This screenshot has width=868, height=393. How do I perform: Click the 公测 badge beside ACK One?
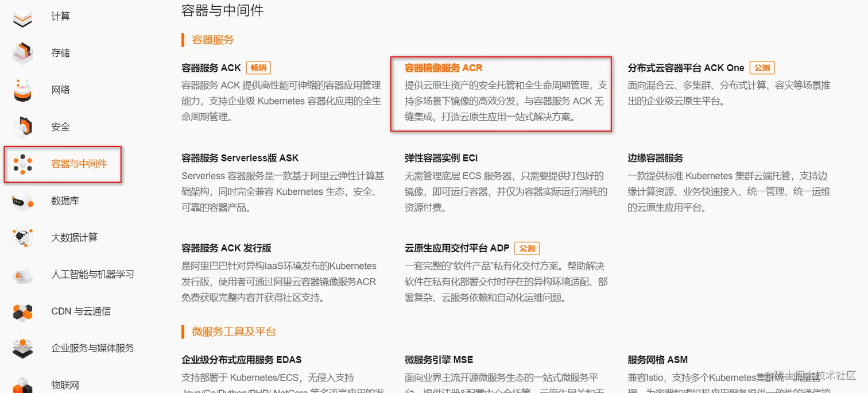762,68
